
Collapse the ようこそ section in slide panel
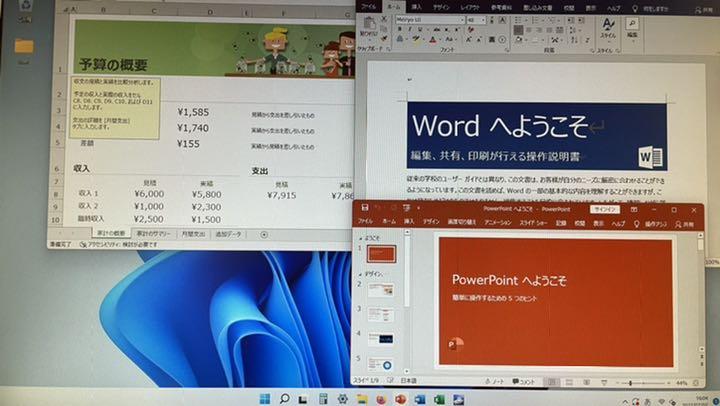(x=359, y=241)
